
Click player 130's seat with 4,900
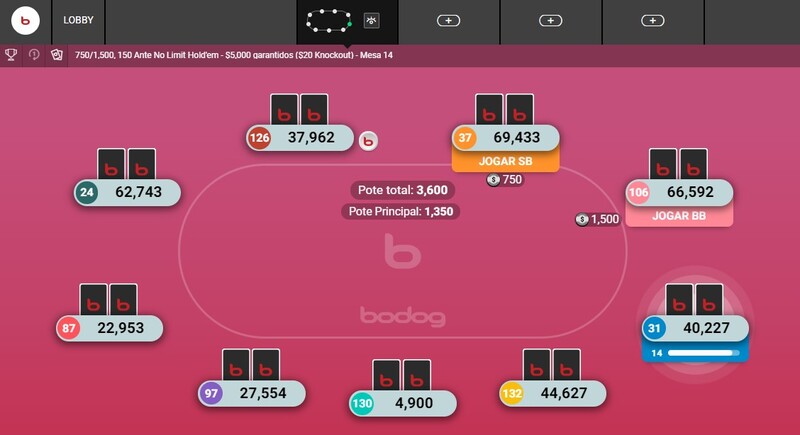pyautogui.click(x=403, y=403)
